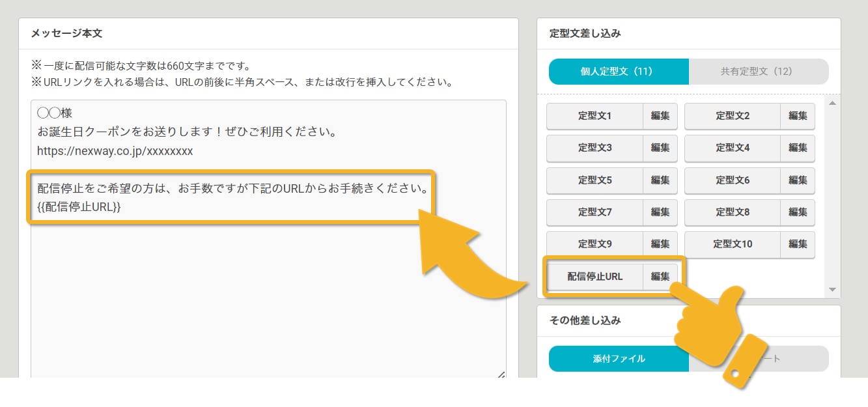Viewport: 868px width, 407px height.
Task: Open 編集 for 定型文3
Action: [660, 148]
